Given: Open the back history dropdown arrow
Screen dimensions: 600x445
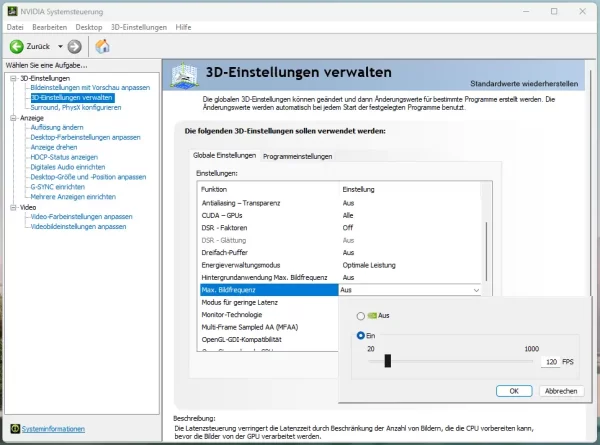Looking at the screenshot, I should (60, 47).
